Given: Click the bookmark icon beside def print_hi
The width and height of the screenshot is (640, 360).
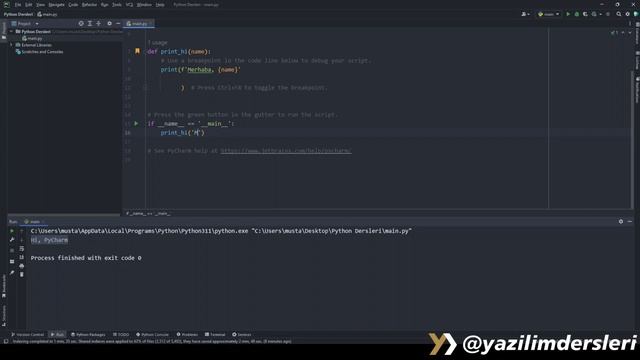Looking at the screenshot, I should click(x=137, y=51).
